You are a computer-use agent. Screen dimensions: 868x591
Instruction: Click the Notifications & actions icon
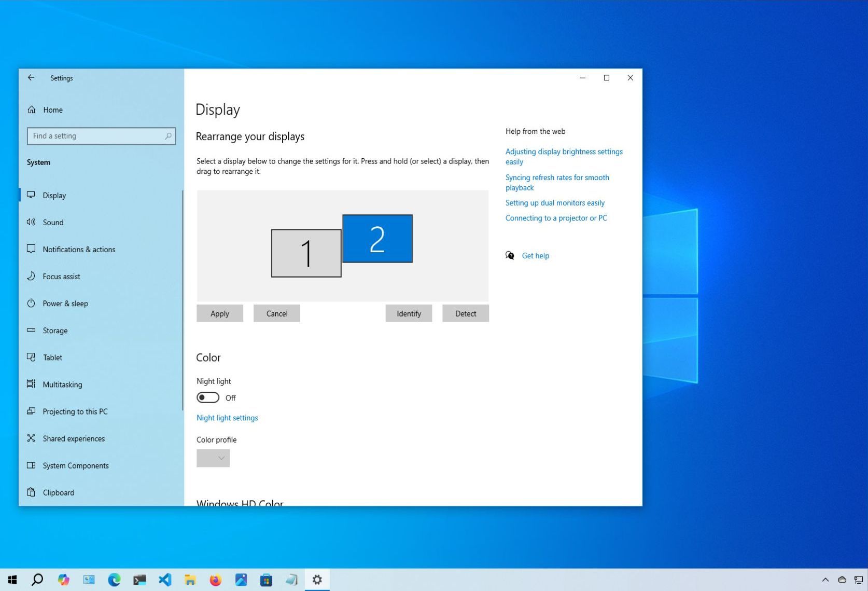point(32,249)
